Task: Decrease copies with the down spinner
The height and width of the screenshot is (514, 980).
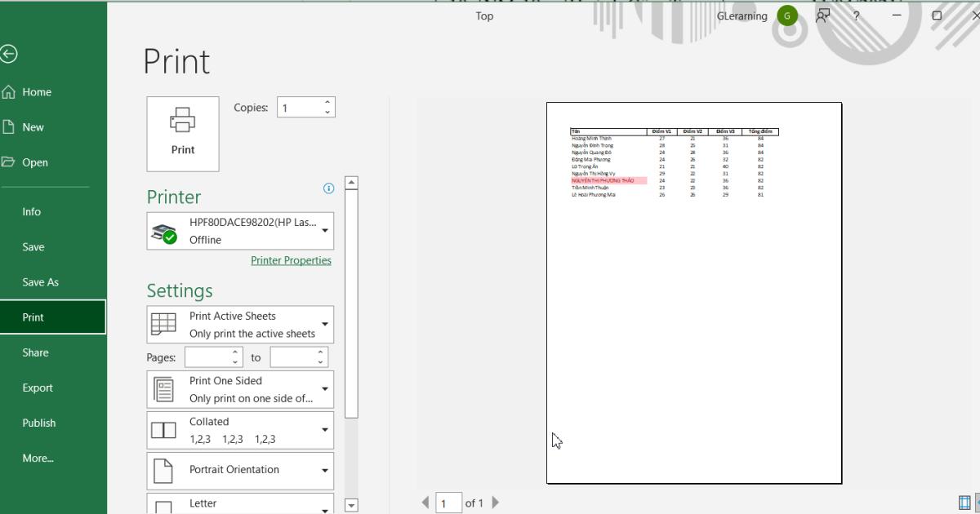Action: [327, 113]
